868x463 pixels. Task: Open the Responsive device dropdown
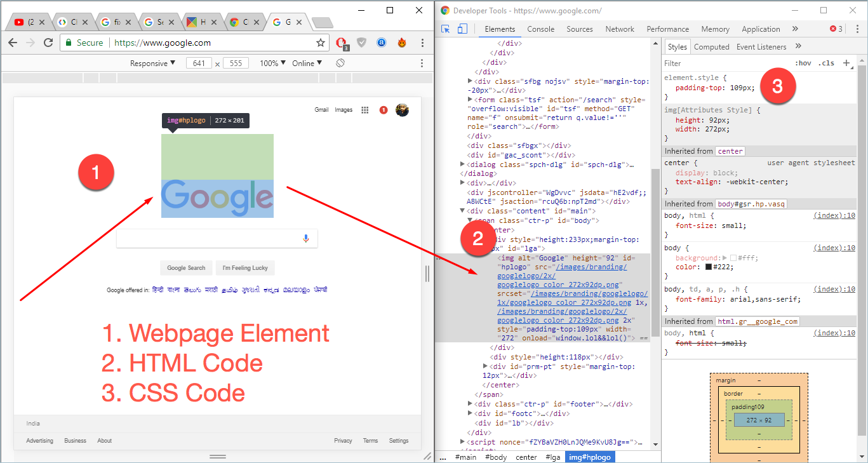[x=153, y=63]
